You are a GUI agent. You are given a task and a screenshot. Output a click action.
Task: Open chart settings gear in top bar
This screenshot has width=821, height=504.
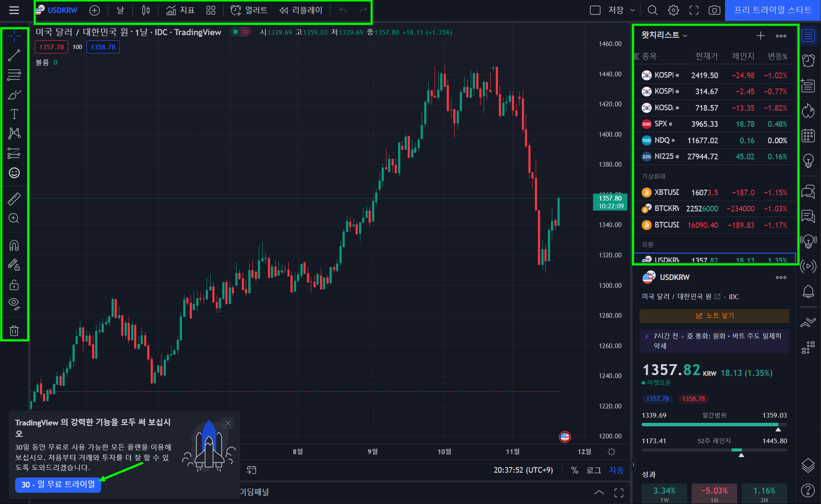673,10
